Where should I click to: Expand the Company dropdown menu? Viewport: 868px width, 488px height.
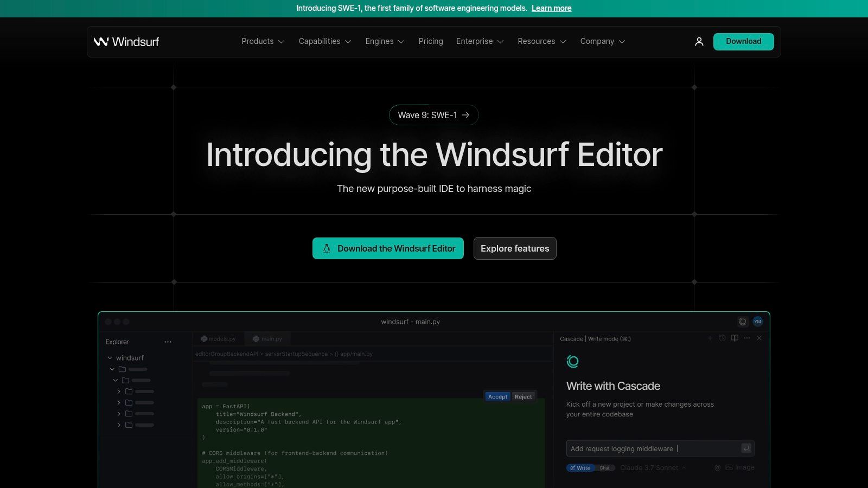(602, 41)
